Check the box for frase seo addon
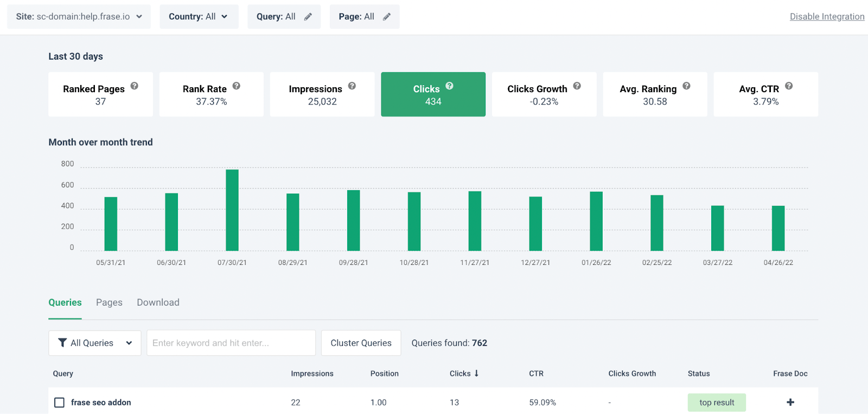Image resolution: width=868 pixels, height=414 pixels. 60,403
